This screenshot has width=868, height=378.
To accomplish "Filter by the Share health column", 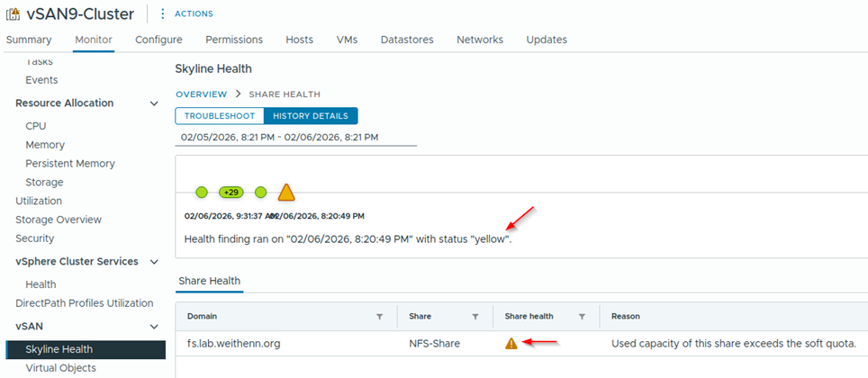I will click(582, 317).
